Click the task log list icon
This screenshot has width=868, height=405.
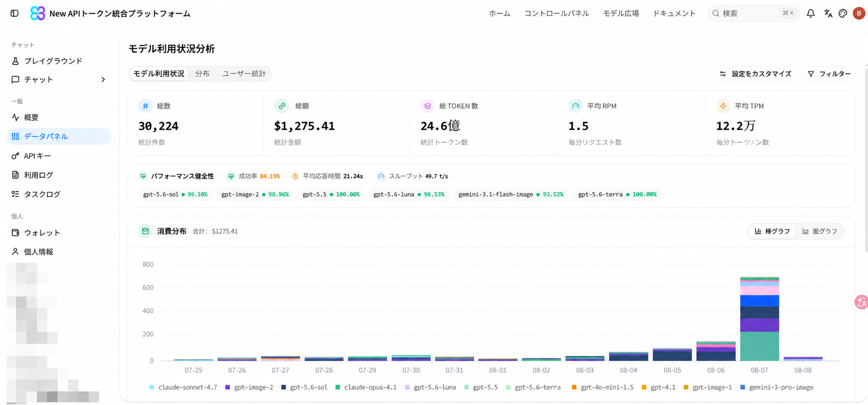(x=15, y=194)
